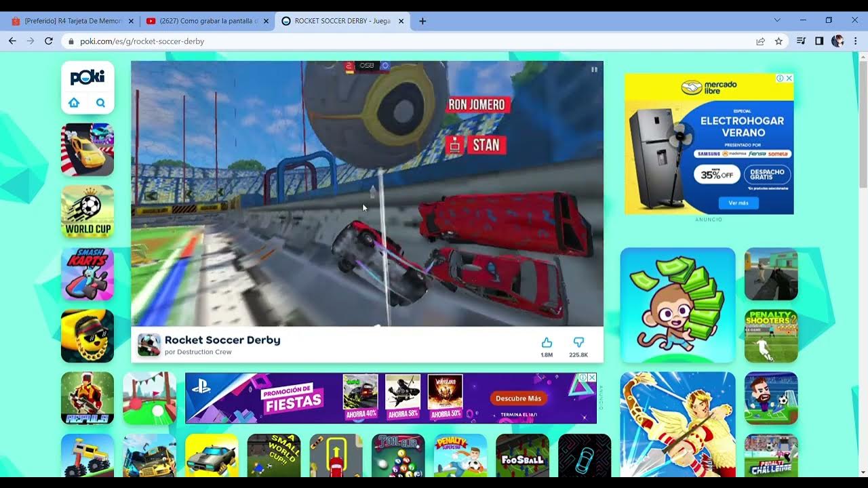This screenshot has height=488, width=868.
Task: Switch to the Como grabar la pantalla tab
Action: coord(208,21)
